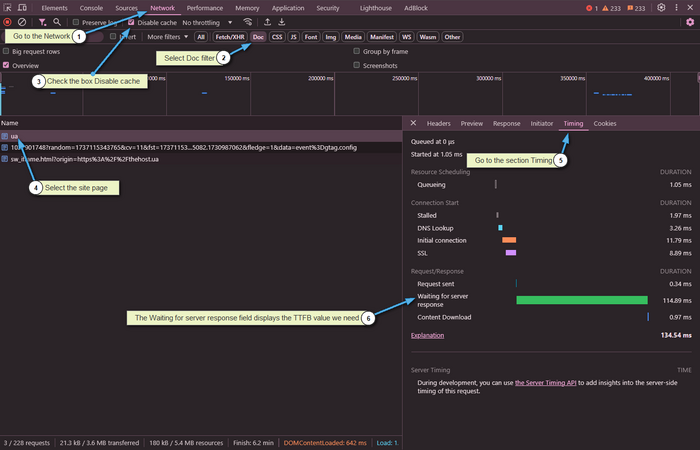This screenshot has width=700, height=450.
Task: Select the sw_iframe.html request row
Action: (x=201, y=159)
